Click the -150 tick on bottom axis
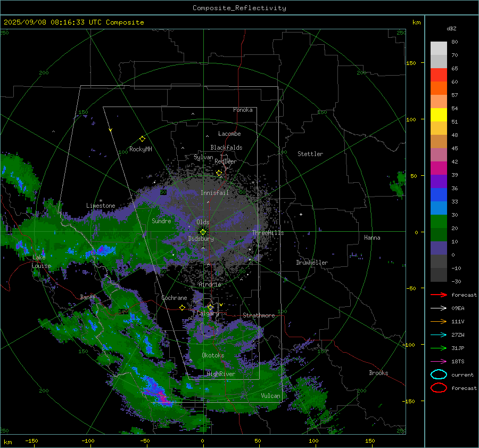Image resolution: width=479 pixels, height=448 pixels. [31, 441]
